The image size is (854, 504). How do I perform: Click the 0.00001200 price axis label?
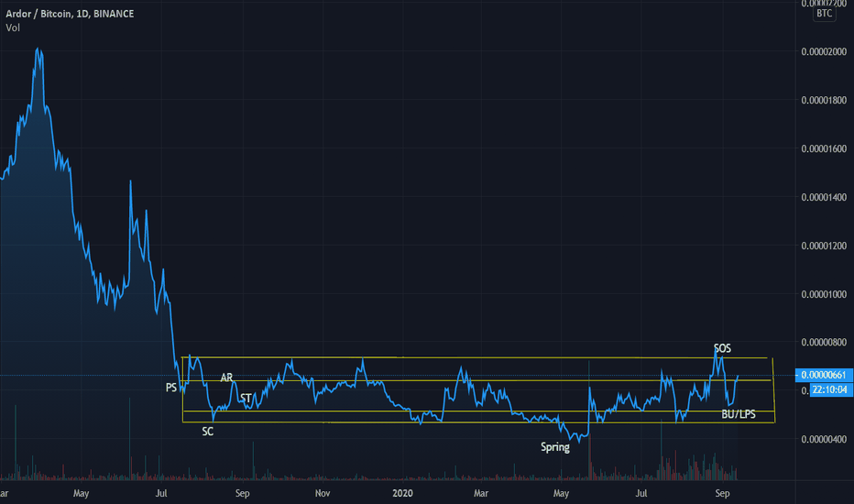824,246
